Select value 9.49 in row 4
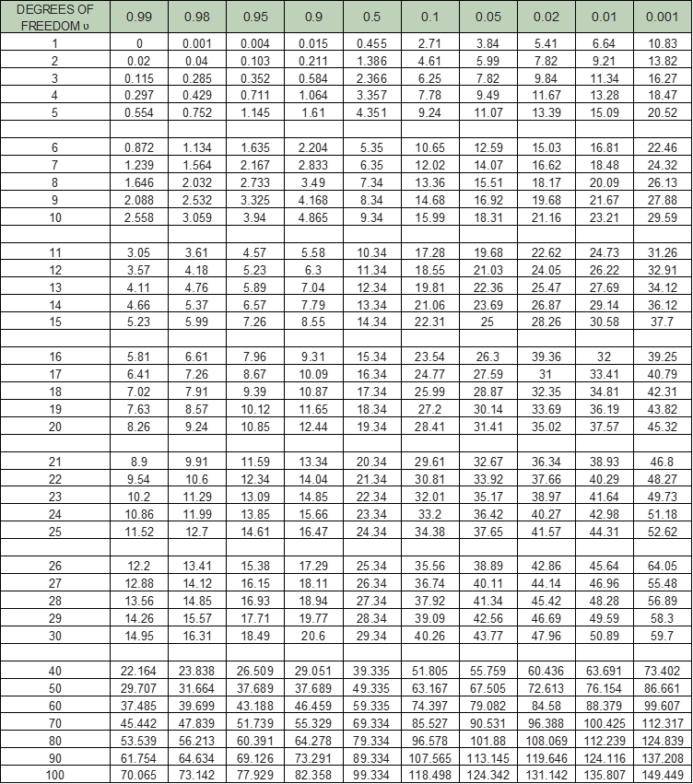This screenshot has height=784, width=693. (488, 95)
